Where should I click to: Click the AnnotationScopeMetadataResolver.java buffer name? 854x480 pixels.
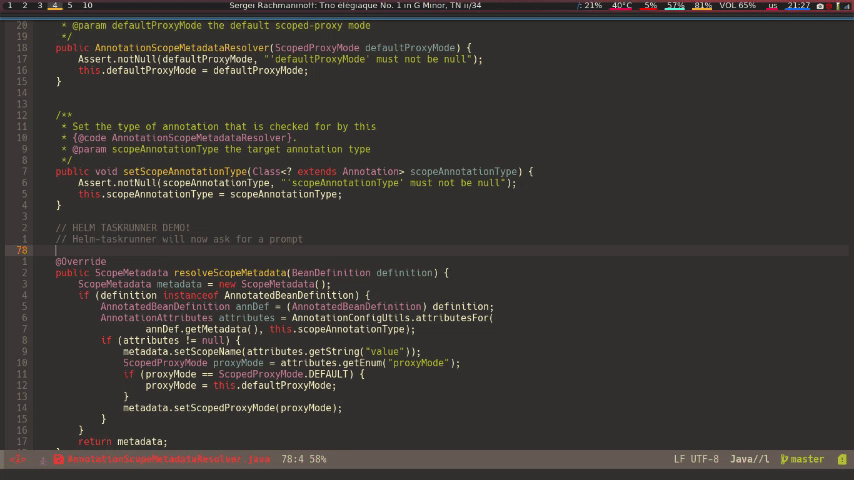coord(169,459)
